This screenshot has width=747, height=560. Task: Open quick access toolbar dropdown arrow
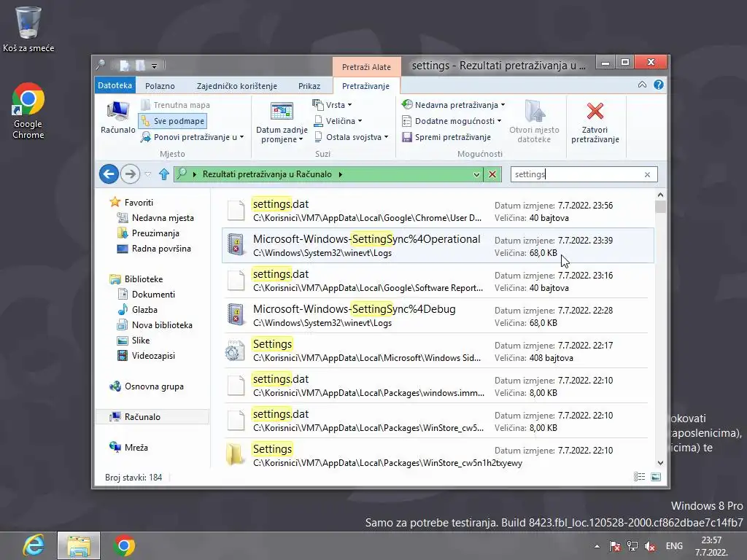155,66
